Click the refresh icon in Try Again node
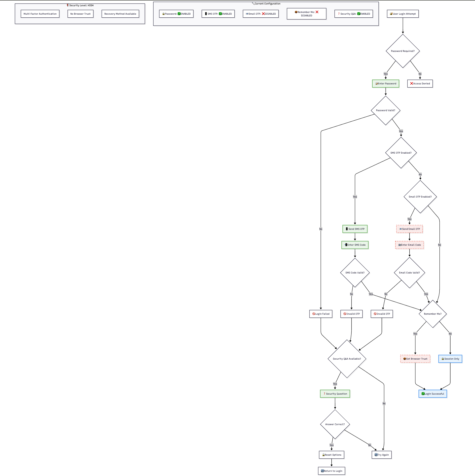The image size is (475, 476). [376, 455]
